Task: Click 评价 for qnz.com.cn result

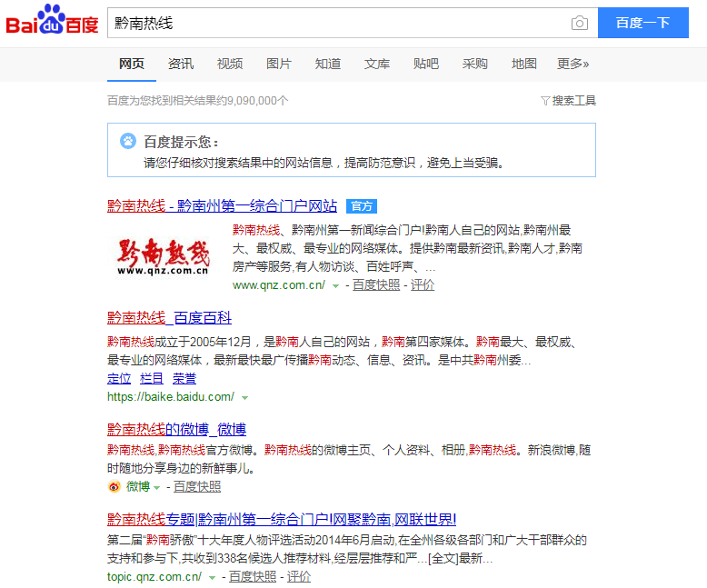Action: pos(423,285)
